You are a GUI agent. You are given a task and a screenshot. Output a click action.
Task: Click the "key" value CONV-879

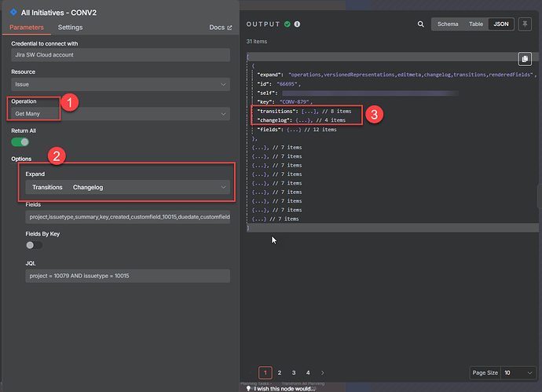295,101
